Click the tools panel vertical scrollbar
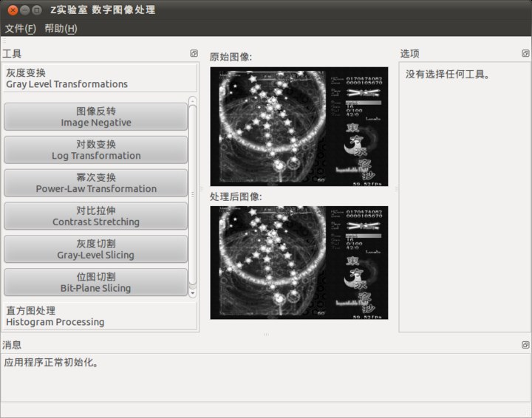532x418 pixels. coord(193,192)
